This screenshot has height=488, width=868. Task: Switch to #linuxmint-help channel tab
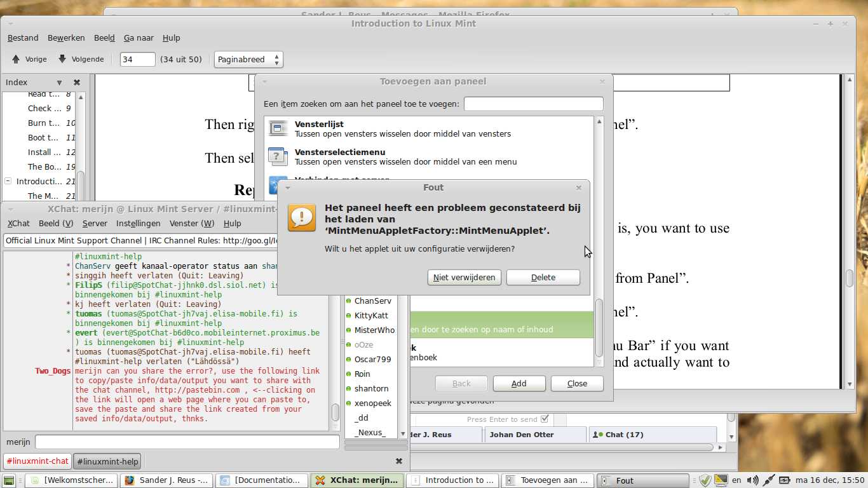[107, 461]
